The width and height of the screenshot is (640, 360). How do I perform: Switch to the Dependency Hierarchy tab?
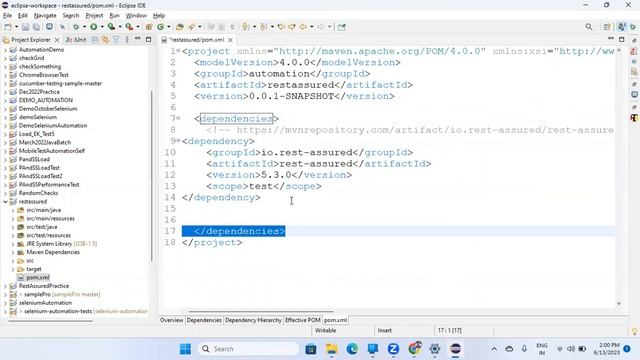click(253, 320)
